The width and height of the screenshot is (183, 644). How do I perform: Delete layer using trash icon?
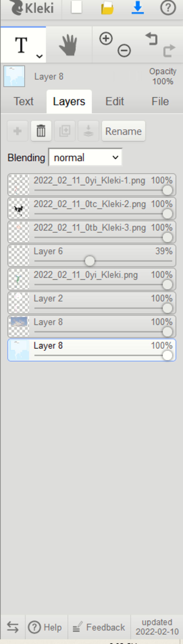click(x=41, y=131)
